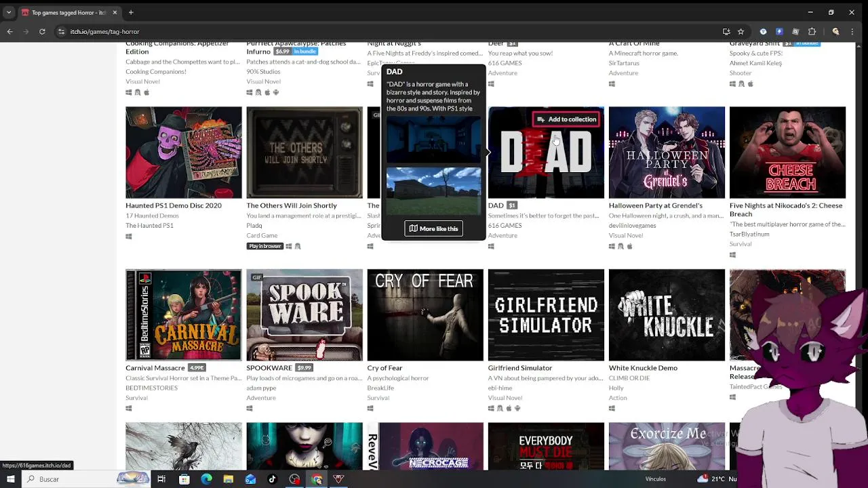Open a new browser tab
Screen dimensions: 868x488
(x=131, y=12)
